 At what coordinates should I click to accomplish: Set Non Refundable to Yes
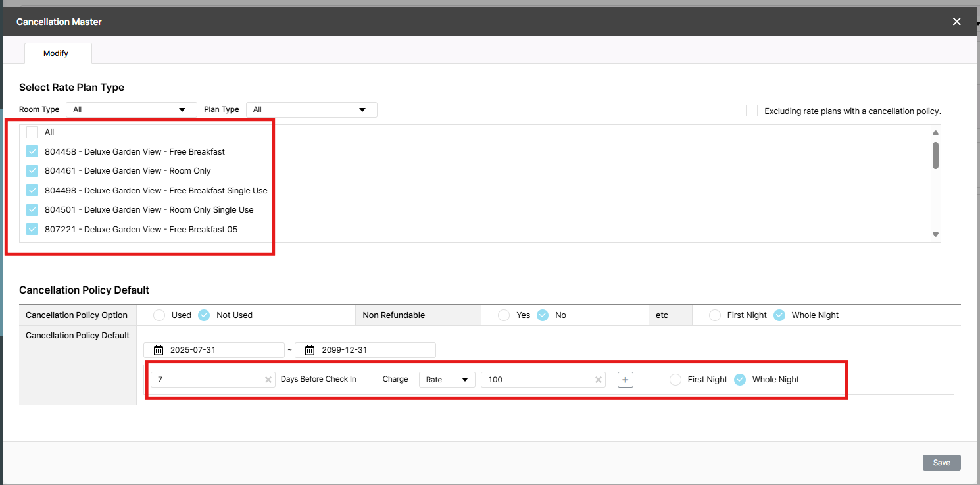point(504,315)
